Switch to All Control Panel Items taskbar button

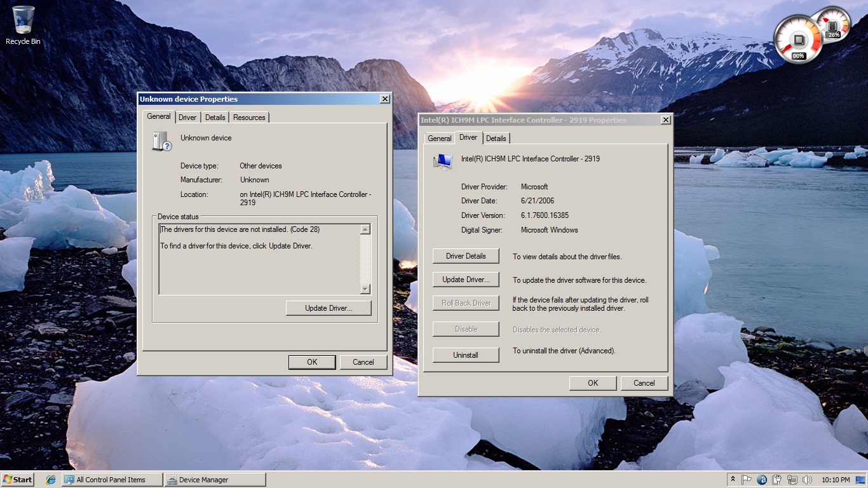[112, 480]
